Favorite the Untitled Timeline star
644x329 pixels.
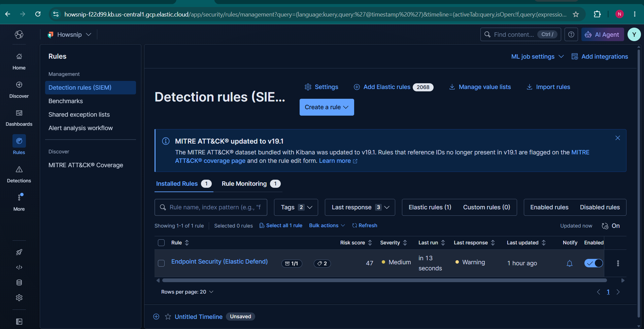click(x=168, y=317)
